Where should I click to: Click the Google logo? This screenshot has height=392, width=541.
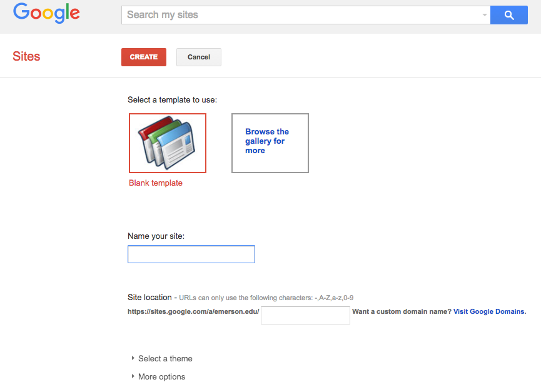[46, 13]
